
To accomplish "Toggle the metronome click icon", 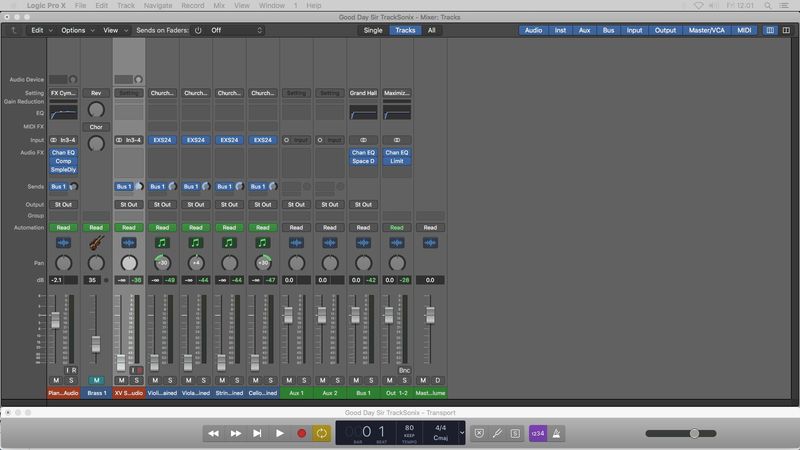I will (556, 433).
